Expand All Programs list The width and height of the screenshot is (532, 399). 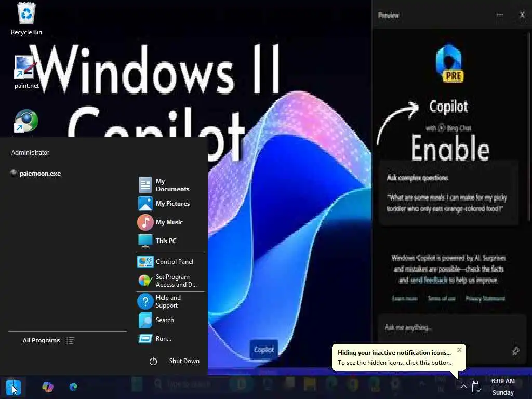click(x=48, y=340)
